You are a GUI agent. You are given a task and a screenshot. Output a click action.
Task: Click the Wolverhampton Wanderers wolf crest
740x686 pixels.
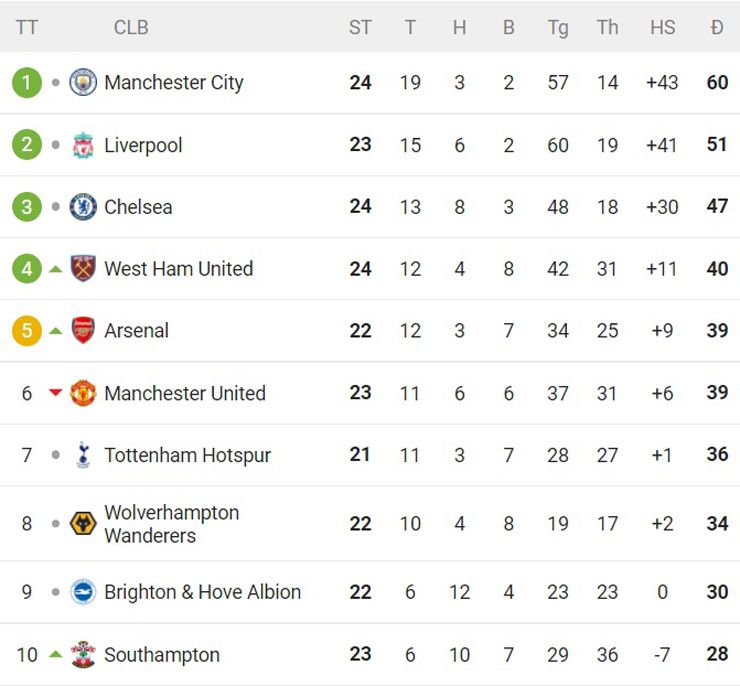tap(83, 524)
